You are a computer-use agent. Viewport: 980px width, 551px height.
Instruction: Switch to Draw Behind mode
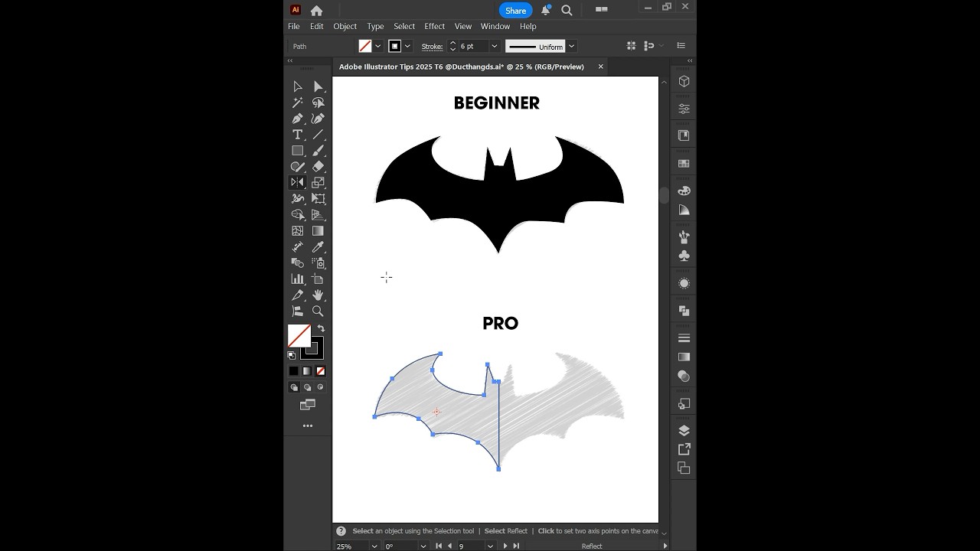click(x=307, y=387)
